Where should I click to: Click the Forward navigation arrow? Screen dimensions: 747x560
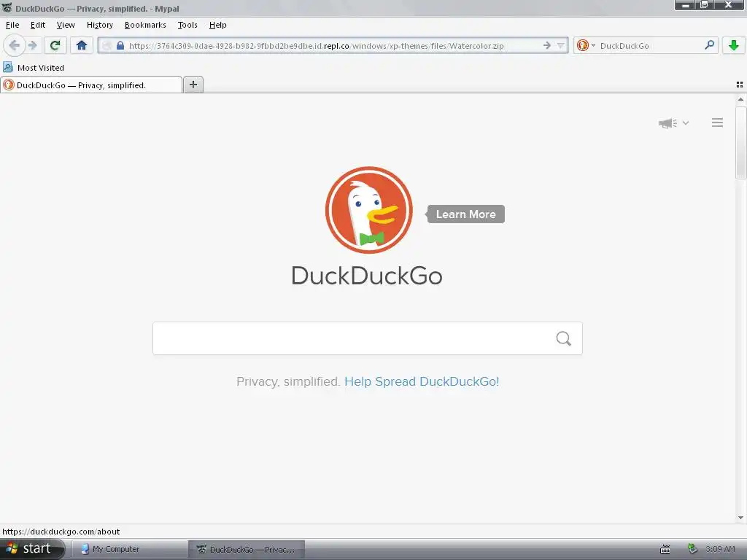[32, 45]
